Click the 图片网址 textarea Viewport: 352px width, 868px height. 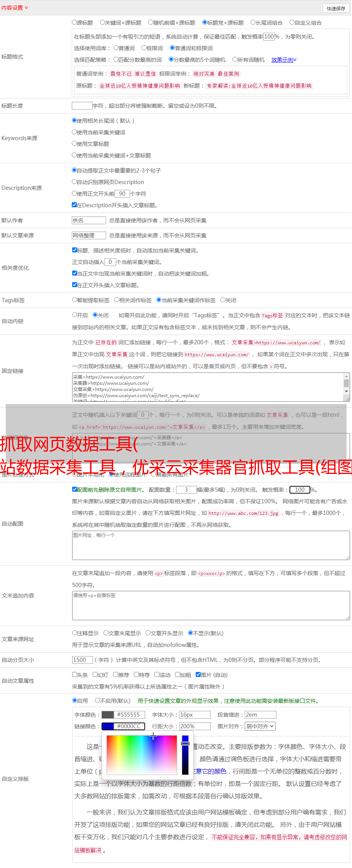(x=211, y=545)
